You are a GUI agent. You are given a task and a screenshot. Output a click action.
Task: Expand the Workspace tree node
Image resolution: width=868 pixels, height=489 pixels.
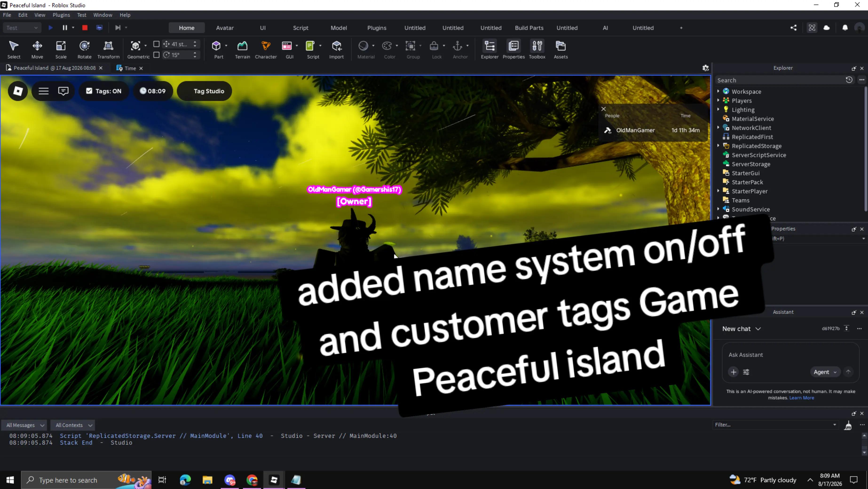(x=718, y=91)
